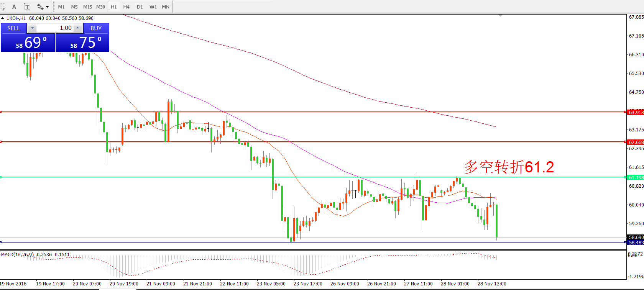Switch chart to H4 timeframe
Viewport: 644px width, 290px height.
point(127,7)
